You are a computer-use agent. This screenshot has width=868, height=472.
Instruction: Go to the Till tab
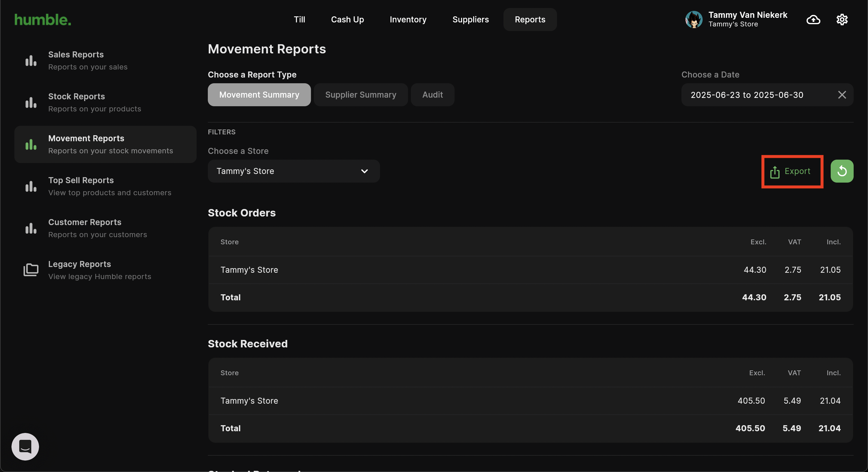[x=299, y=20]
